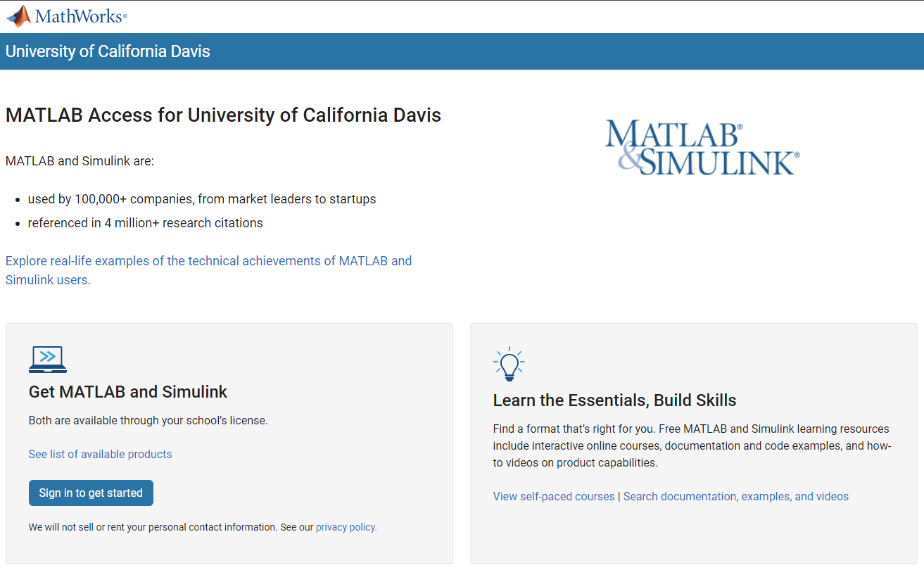Click the Learn the Essentials, Build Skills heading
Screen dimensions: 924x570
pyautogui.click(x=614, y=400)
